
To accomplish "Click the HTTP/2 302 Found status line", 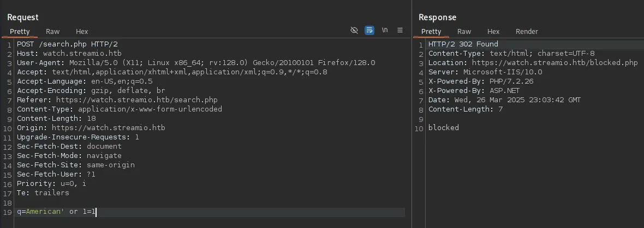I will [463, 44].
